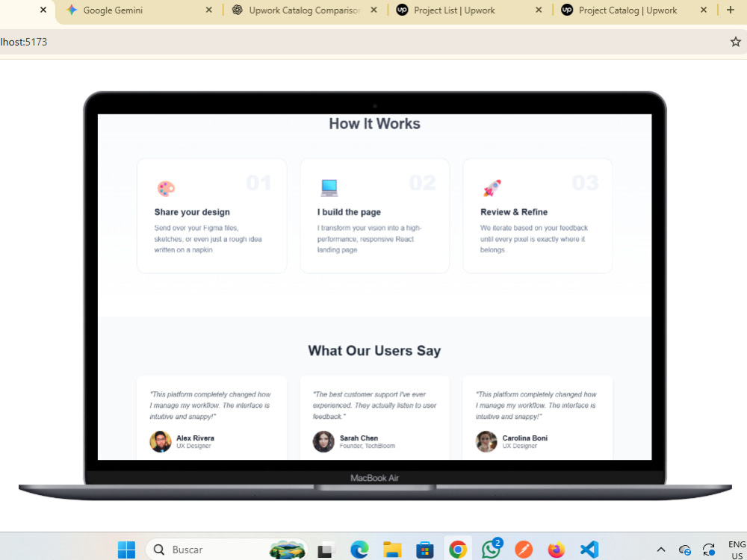Select the Share your design heading
Viewport: 747px width, 560px height.
pyautogui.click(x=192, y=212)
